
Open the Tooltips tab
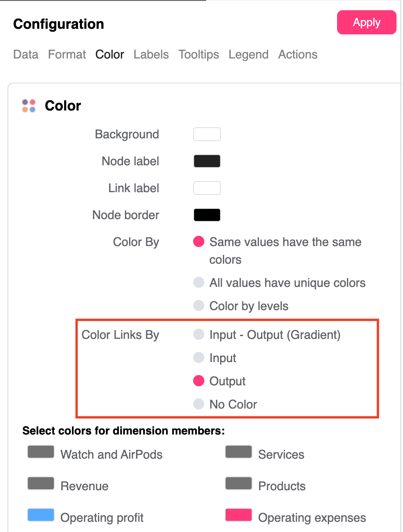(199, 54)
